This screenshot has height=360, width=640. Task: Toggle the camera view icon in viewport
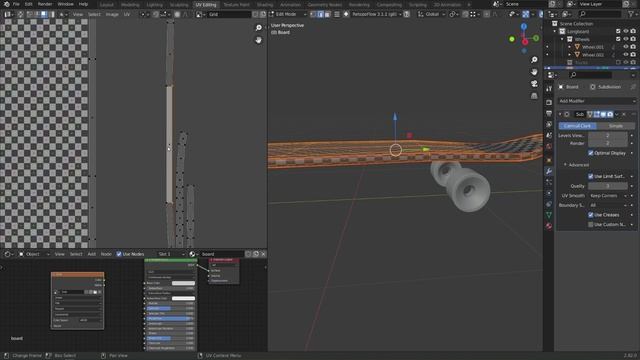(x=534, y=84)
